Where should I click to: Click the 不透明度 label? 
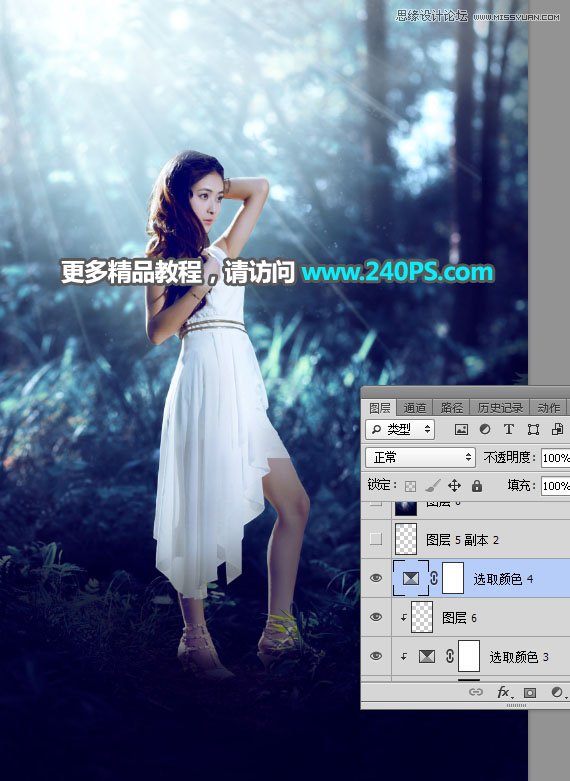click(x=509, y=457)
